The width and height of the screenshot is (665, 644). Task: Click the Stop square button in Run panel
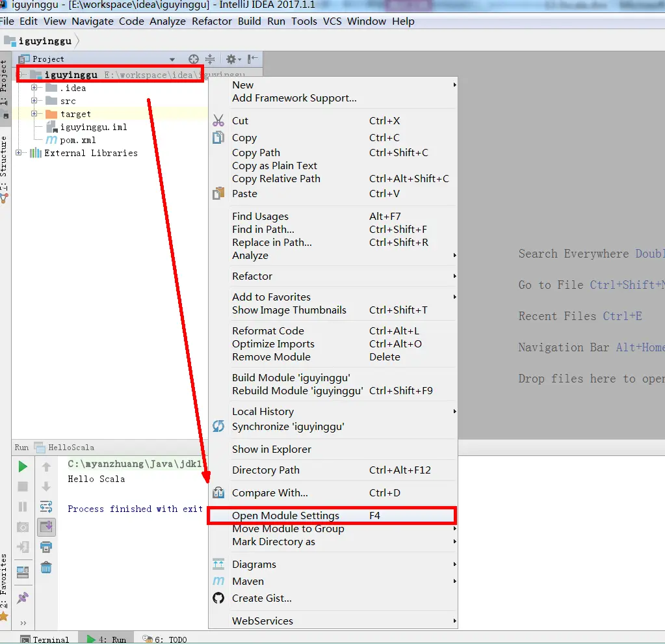click(x=23, y=487)
